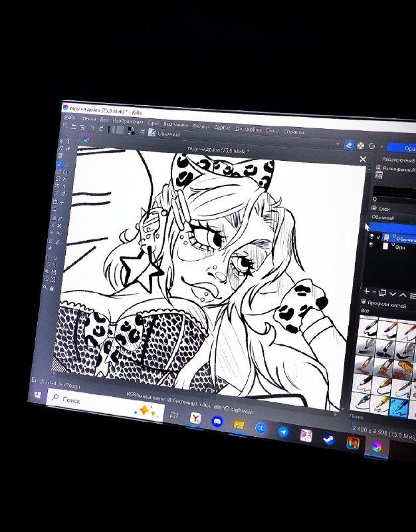Click the duplicate layer icon
The image size is (416, 532).
[383, 293]
